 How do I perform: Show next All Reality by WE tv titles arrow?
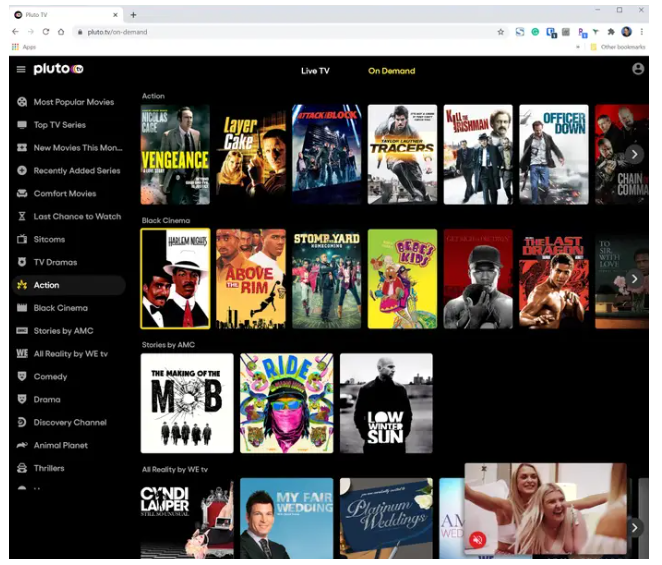[634, 527]
